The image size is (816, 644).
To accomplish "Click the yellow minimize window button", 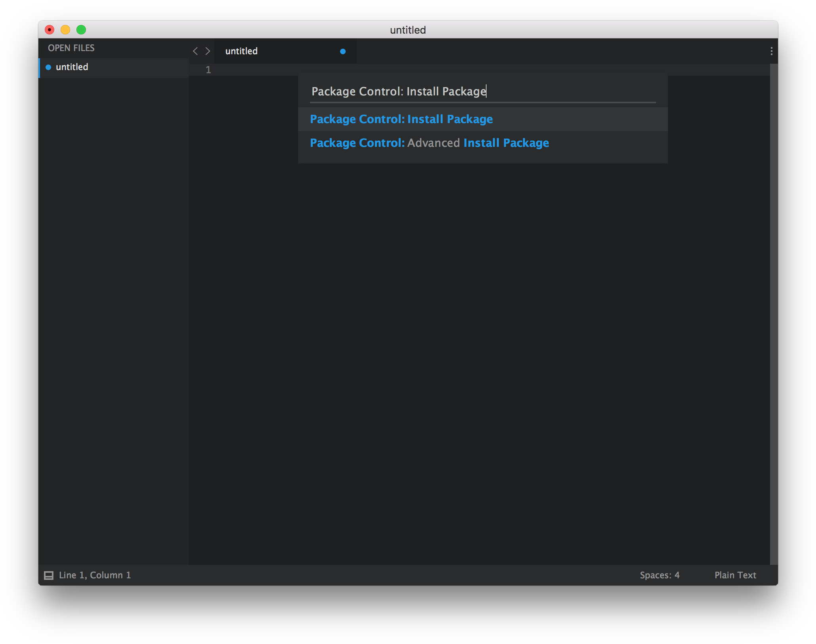I will click(65, 30).
